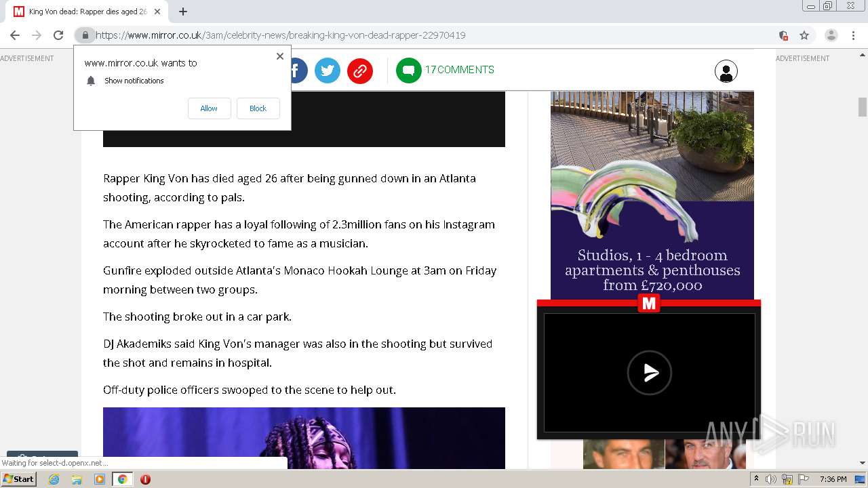Screen dimensions: 868x488
Task: Click the address bar URL
Action: pos(281,35)
